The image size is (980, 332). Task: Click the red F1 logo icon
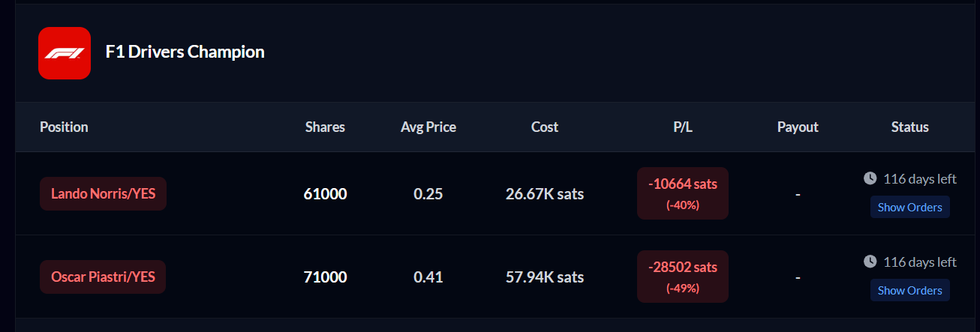tap(65, 52)
